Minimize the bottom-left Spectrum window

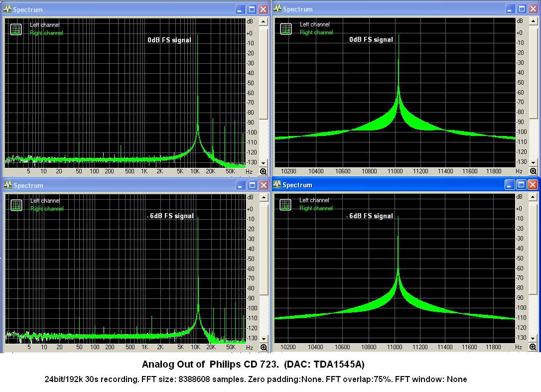(x=241, y=185)
